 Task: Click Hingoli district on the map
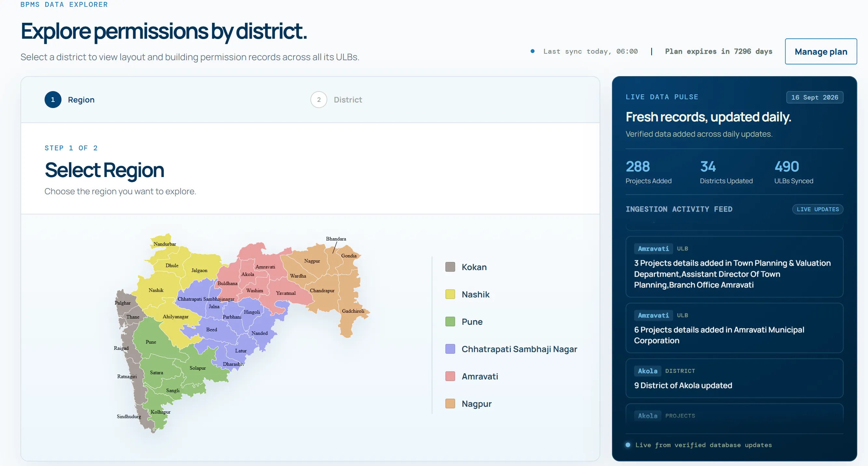252,312
